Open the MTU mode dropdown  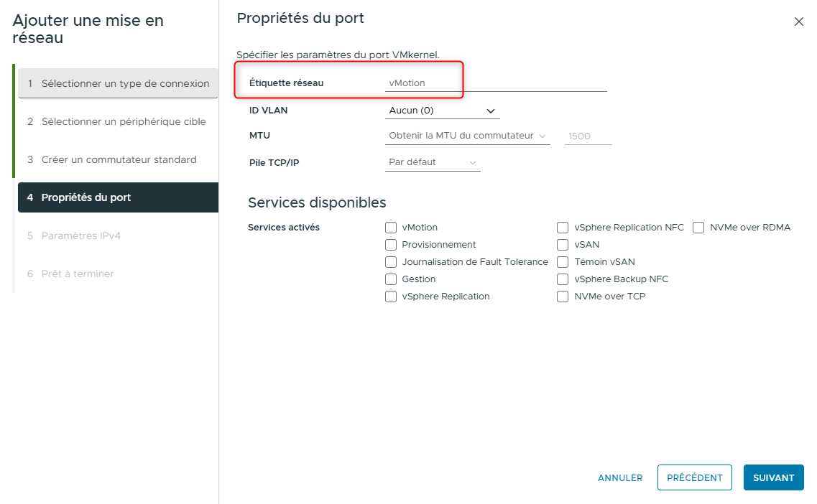(467, 135)
